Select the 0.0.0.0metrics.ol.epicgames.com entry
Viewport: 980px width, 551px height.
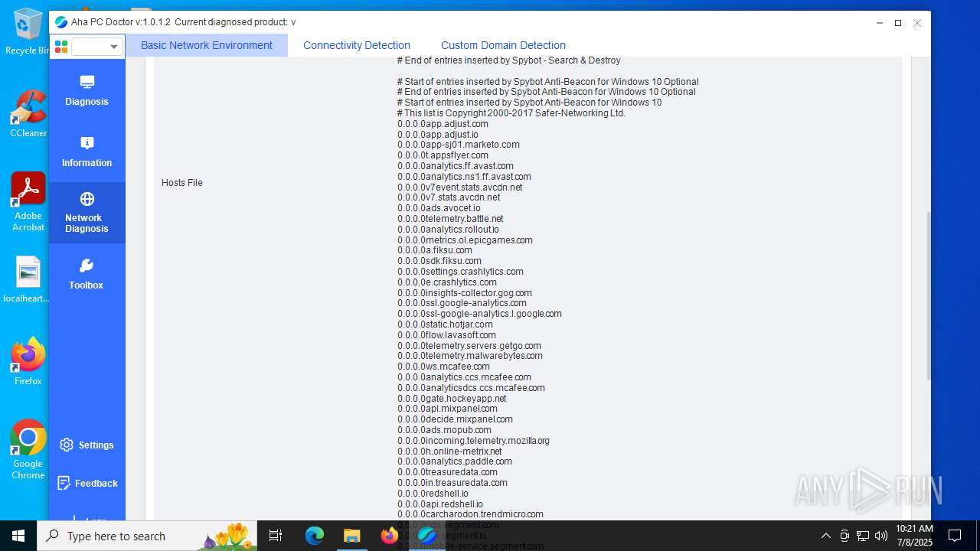coord(465,240)
